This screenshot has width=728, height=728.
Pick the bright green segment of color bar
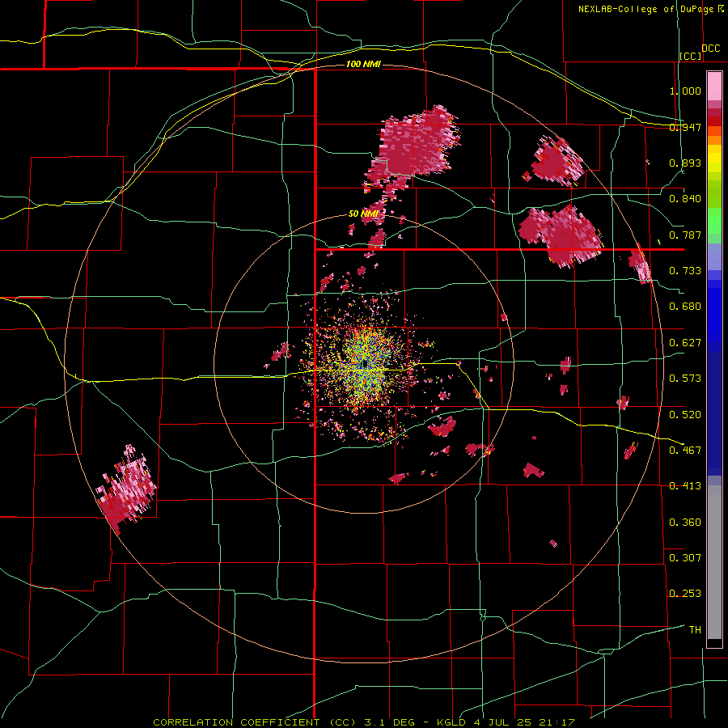pyautogui.click(x=714, y=222)
